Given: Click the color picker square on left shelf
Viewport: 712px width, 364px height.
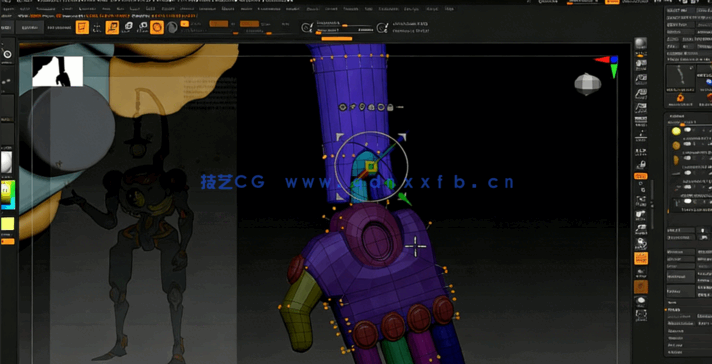Looking at the screenshot, I should pos(8,195).
